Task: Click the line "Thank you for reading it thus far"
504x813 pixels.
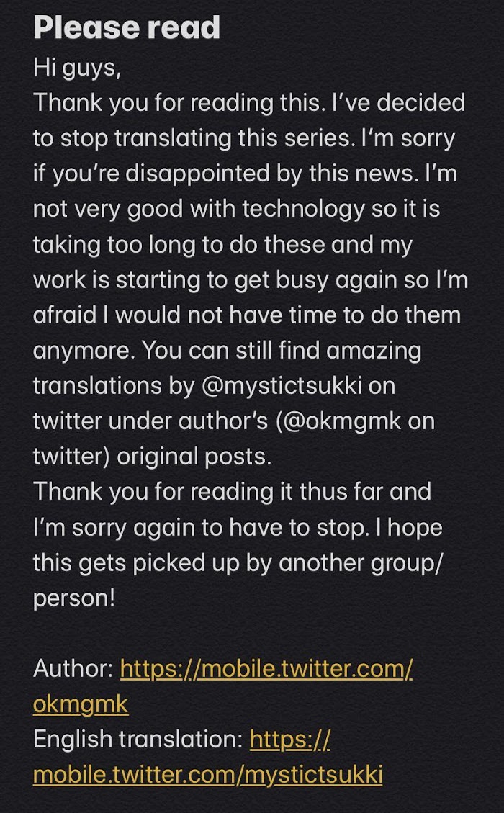Action: [x=232, y=492]
